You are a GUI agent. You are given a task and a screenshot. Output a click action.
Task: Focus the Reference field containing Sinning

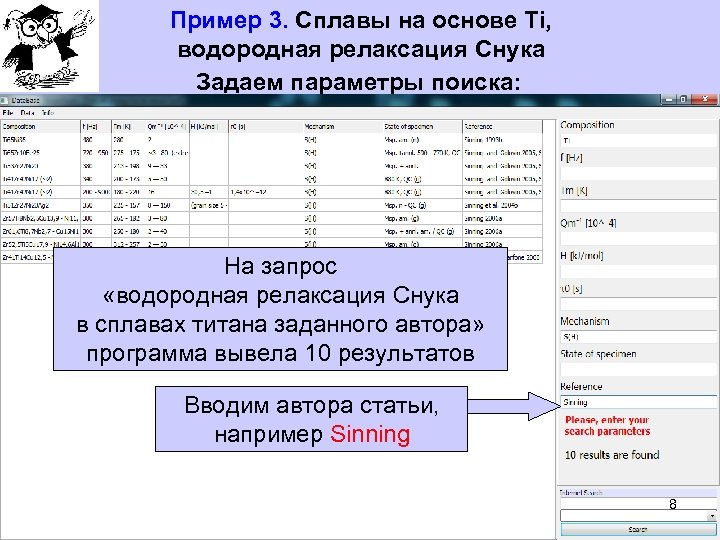point(638,402)
